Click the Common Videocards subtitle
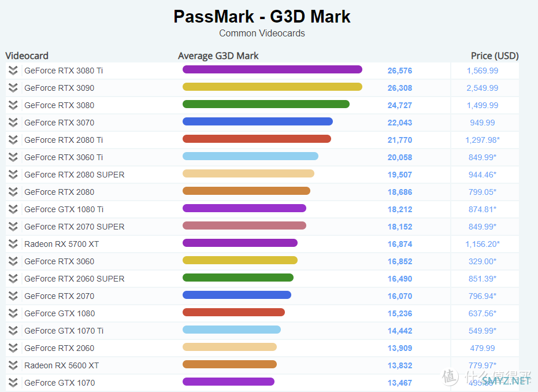This screenshot has width=538, height=392. point(262,34)
